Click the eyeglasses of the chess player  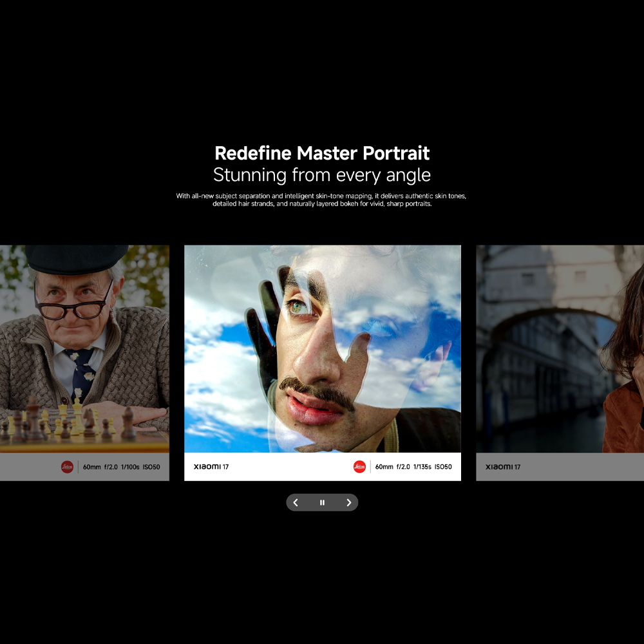(x=74, y=306)
